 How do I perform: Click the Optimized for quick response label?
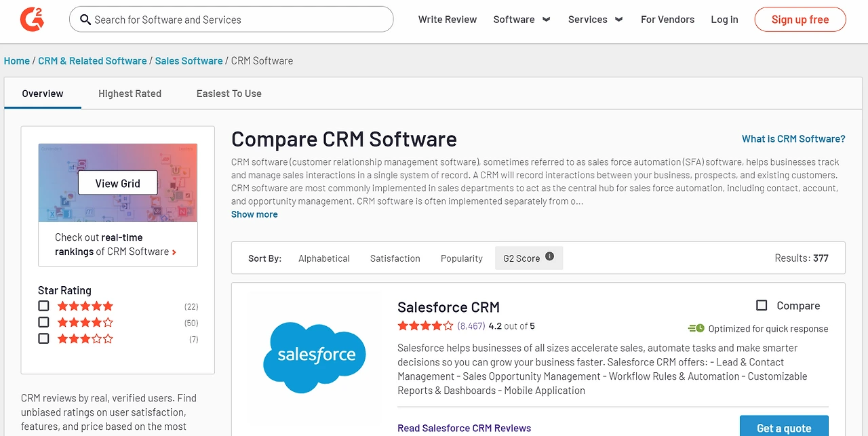(x=768, y=329)
